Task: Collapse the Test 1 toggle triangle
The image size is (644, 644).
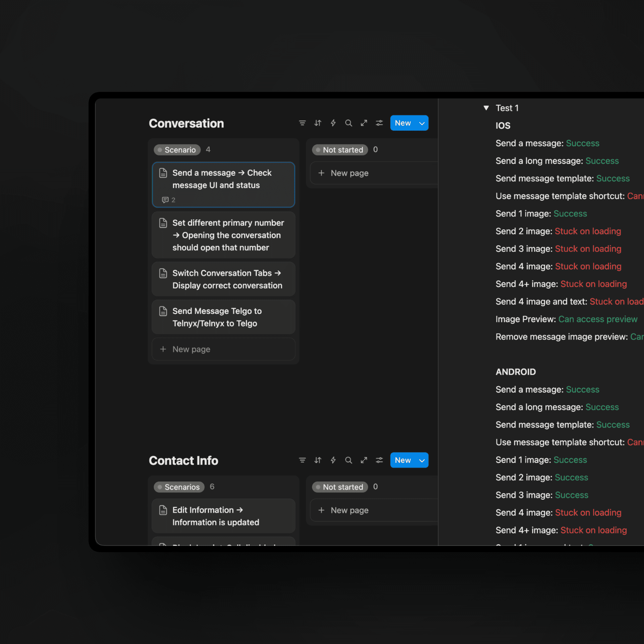Action: pyautogui.click(x=486, y=108)
